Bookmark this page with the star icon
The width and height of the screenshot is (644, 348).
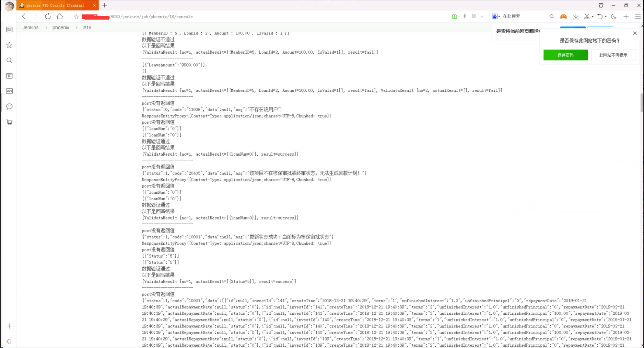[x=76, y=16]
